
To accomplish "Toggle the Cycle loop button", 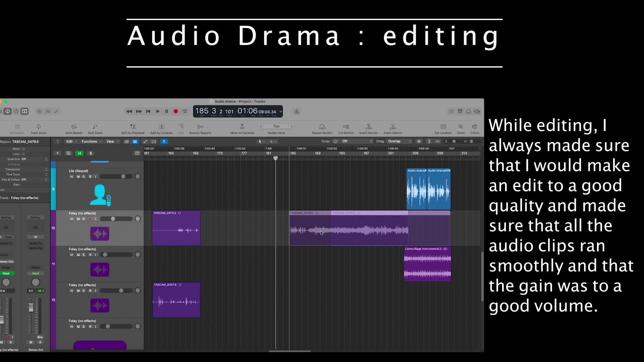I will pyautogui.click(x=185, y=111).
